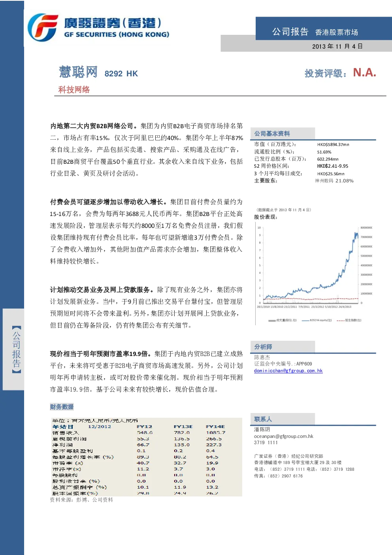The height and width of the screenshot is (555, 392).
Task: Click FY14E P/E value 19.9
Action: 212,463
